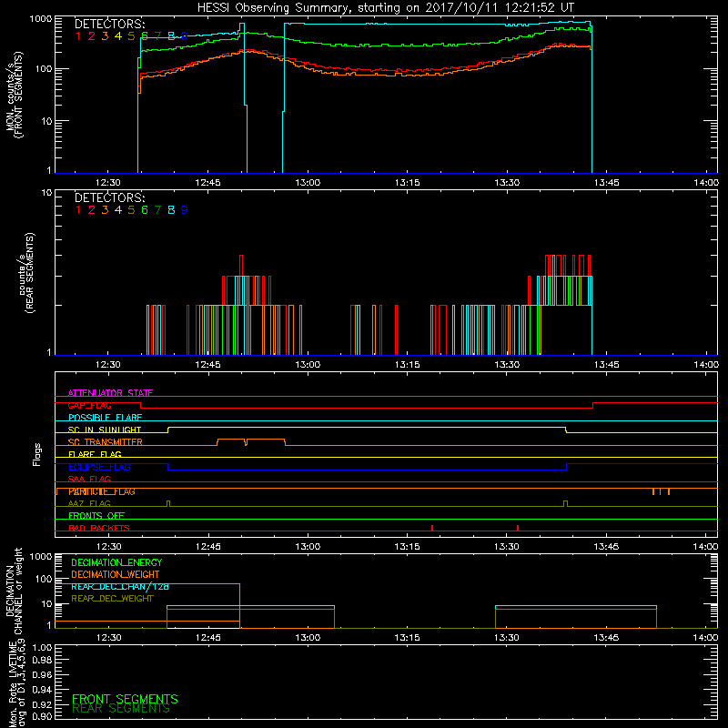Select red detector 1 in front segments legend
The width and height of the screenshot is (728, 728).
click(x=78, y=36)
